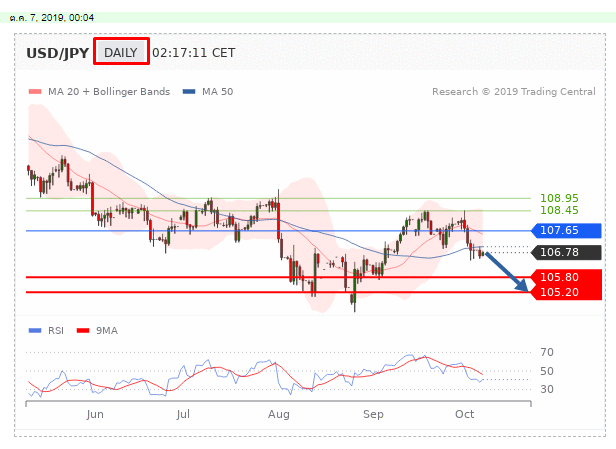Screen dimensions: 616x449
Task: Click the DAILY timeframe button
Action: (121, 52)
